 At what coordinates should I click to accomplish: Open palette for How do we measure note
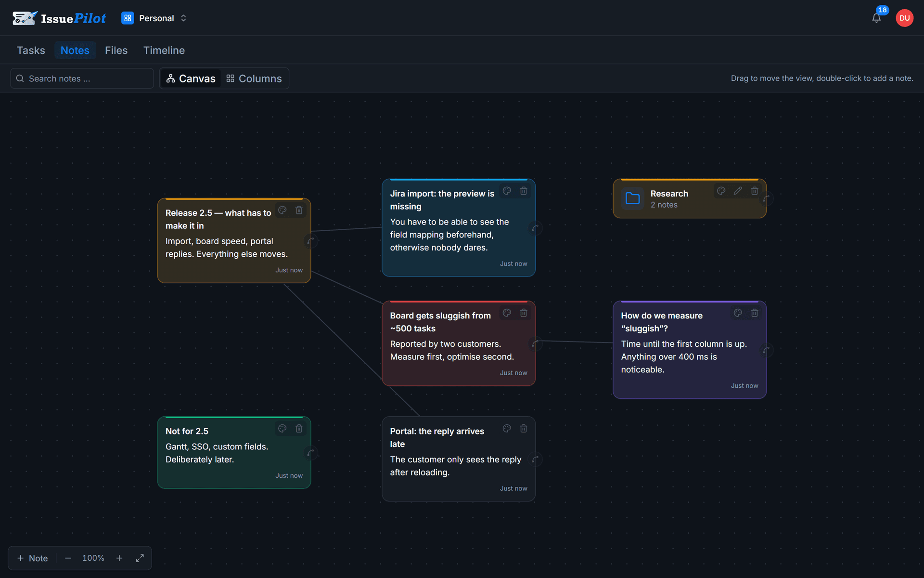[x=738, y=313]
